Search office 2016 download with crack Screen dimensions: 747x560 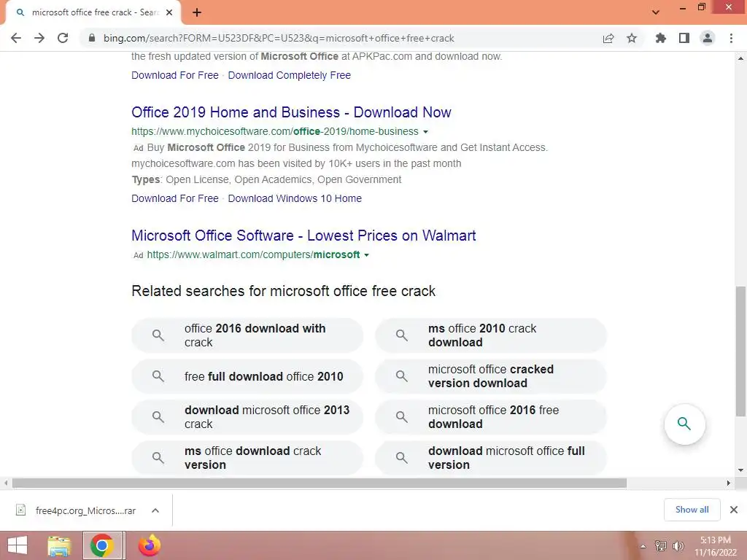(x=247, y=335)
